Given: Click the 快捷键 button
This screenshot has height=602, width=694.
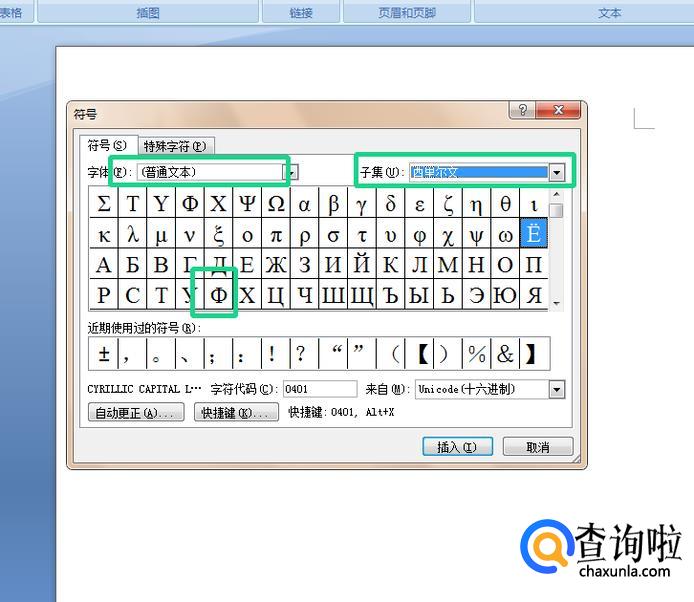Looking at the screenshot, I should (x=236, y=413).
